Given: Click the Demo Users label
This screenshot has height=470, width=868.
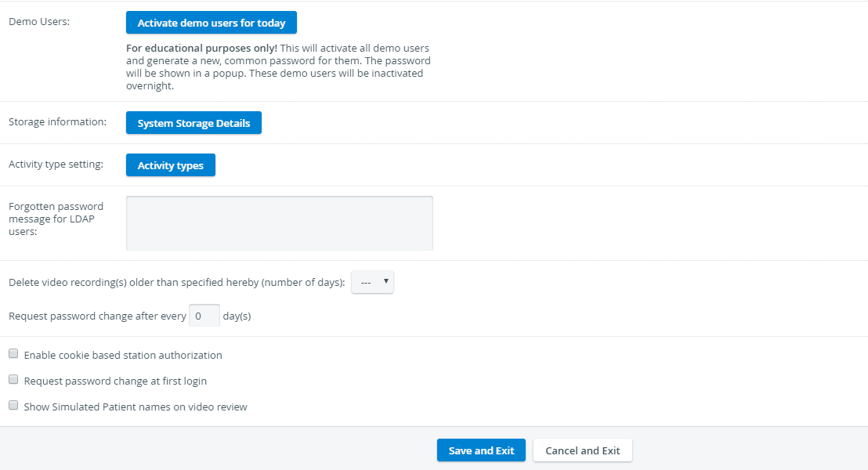Looking at the screenshot, I should point(39,22).
